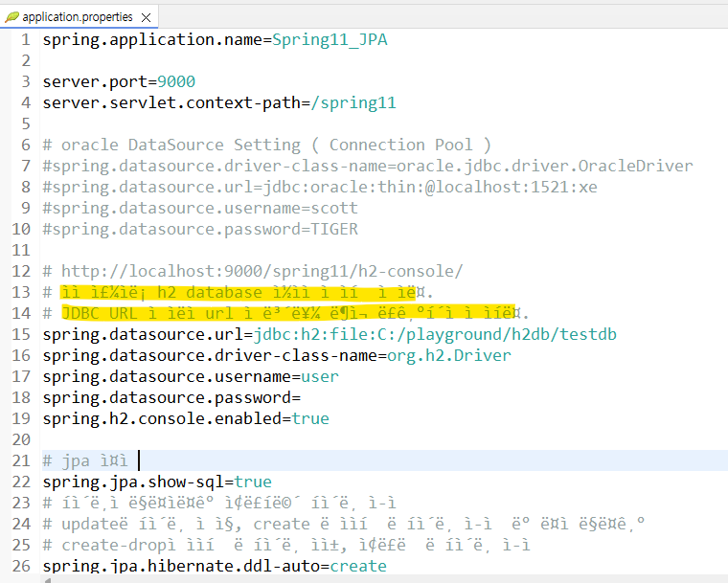Click the Spring leaf icon on tab
Screen dimensions: 728x583
pos(12,17)
